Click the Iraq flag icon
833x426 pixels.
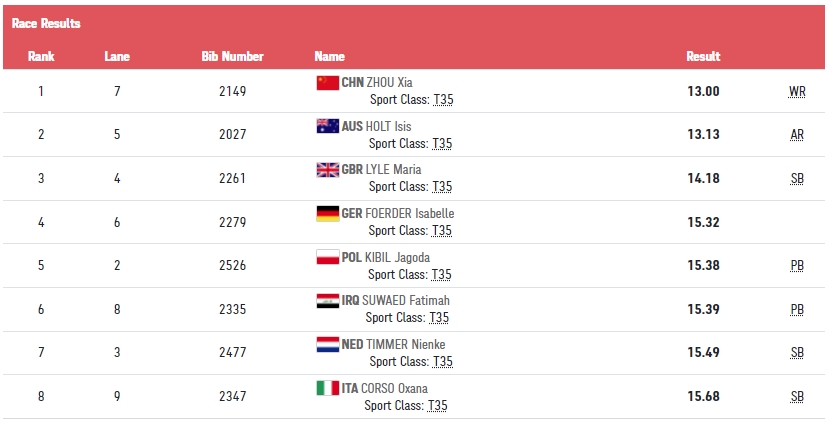[327, 300]
